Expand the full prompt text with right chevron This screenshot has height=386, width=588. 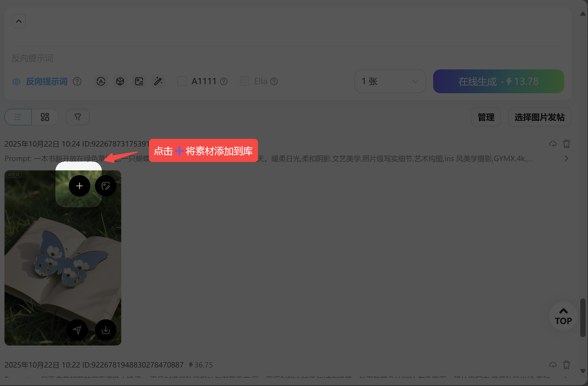[566, 159]
